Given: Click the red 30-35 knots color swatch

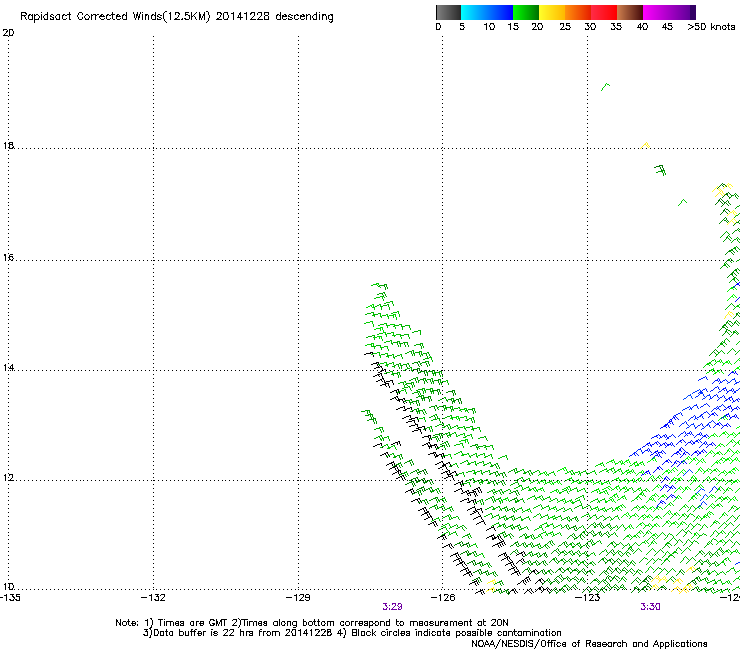Looking at the screenshot, I should point(604,12).
